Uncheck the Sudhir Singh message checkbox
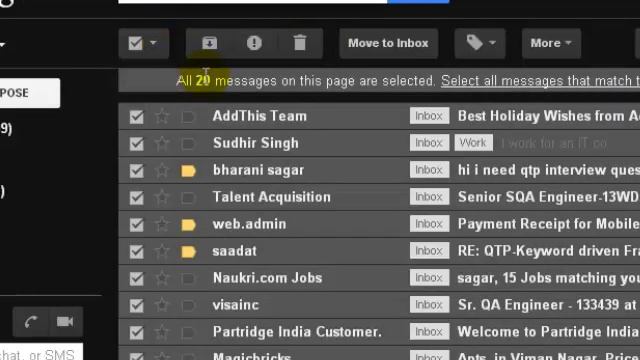Image resolution: width=640 pixels, height=360 pixels. 137,144
